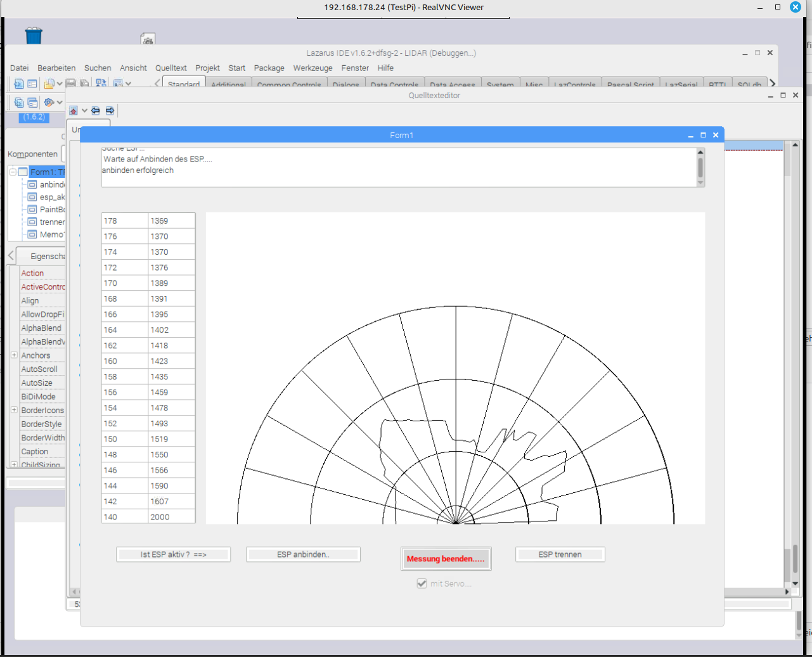Click the jump back arrow in source editor

click(x=96, y=111)
